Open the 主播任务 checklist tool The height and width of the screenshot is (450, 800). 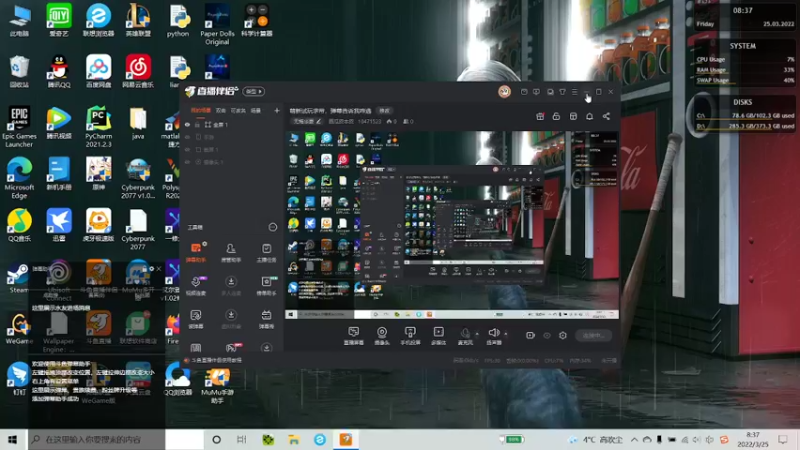coord(266,253)
